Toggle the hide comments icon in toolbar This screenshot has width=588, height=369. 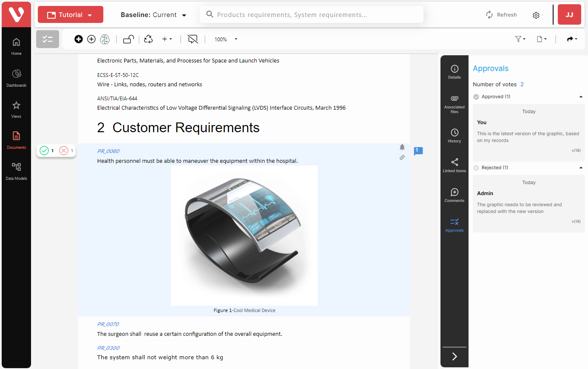(193, 39)
